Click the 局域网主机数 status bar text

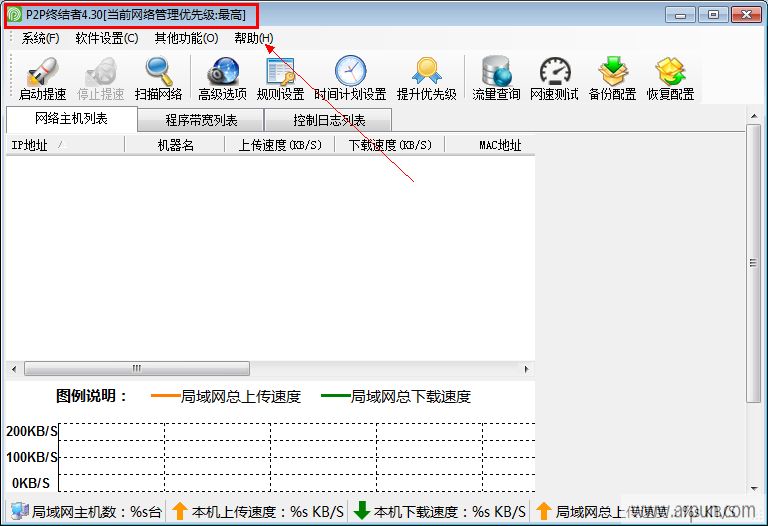96,512
